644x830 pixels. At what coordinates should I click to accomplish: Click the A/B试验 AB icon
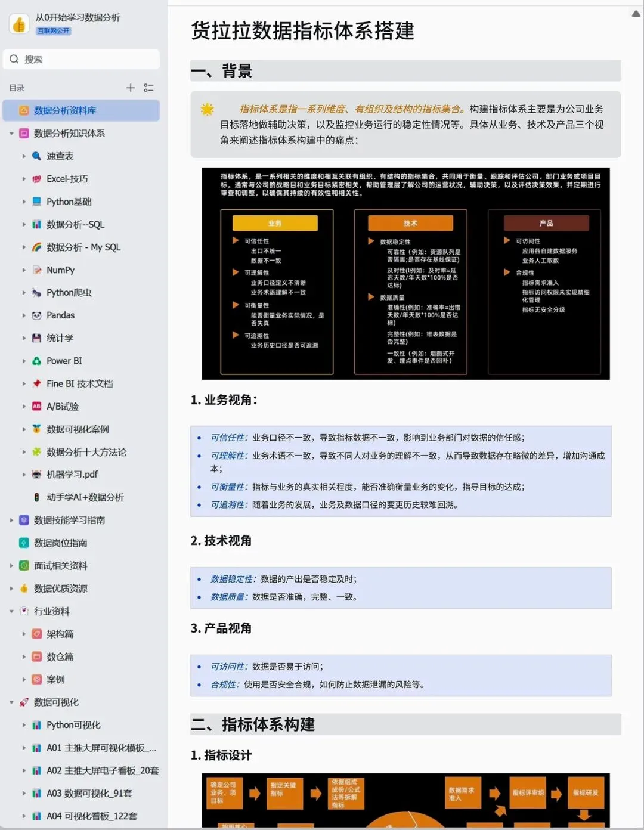coord(36,407)
